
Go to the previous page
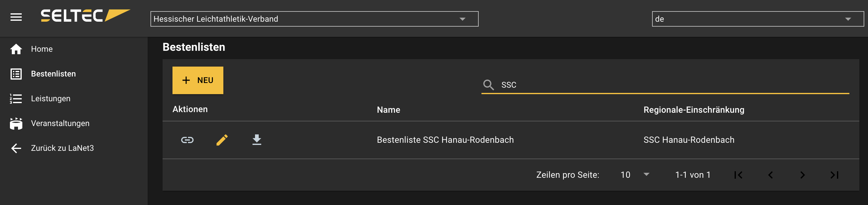(x=770, y=175)
